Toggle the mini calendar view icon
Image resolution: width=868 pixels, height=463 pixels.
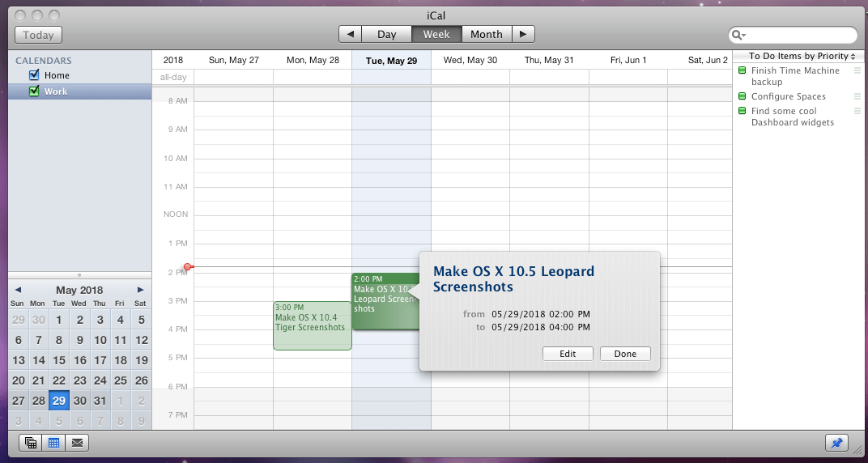coord(54,443)
